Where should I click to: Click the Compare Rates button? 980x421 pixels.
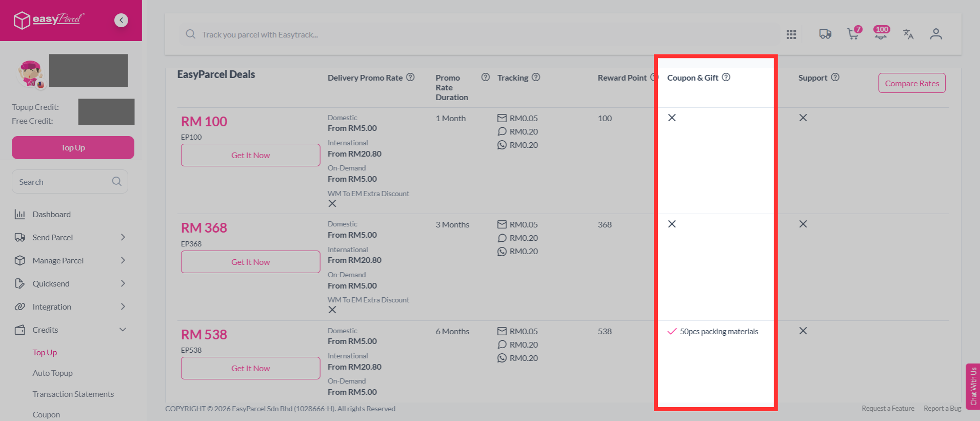click(912, 83)
